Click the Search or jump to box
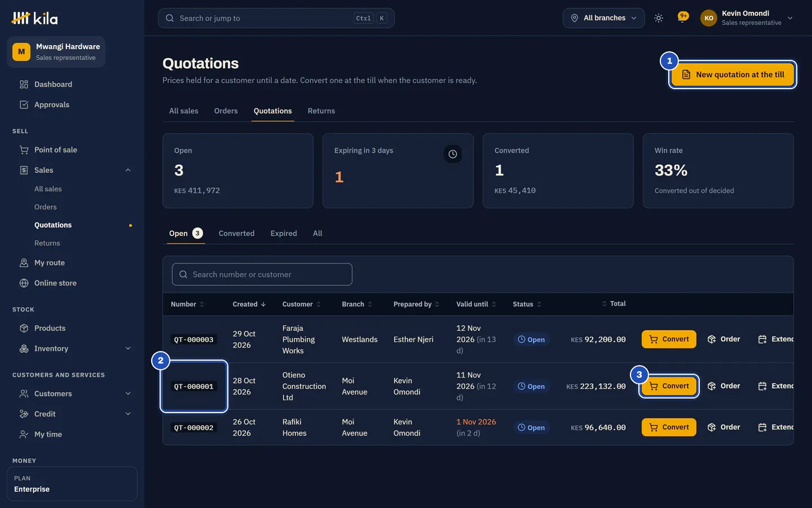The height and width of the screenshot is (508, 812). (276, 18)
